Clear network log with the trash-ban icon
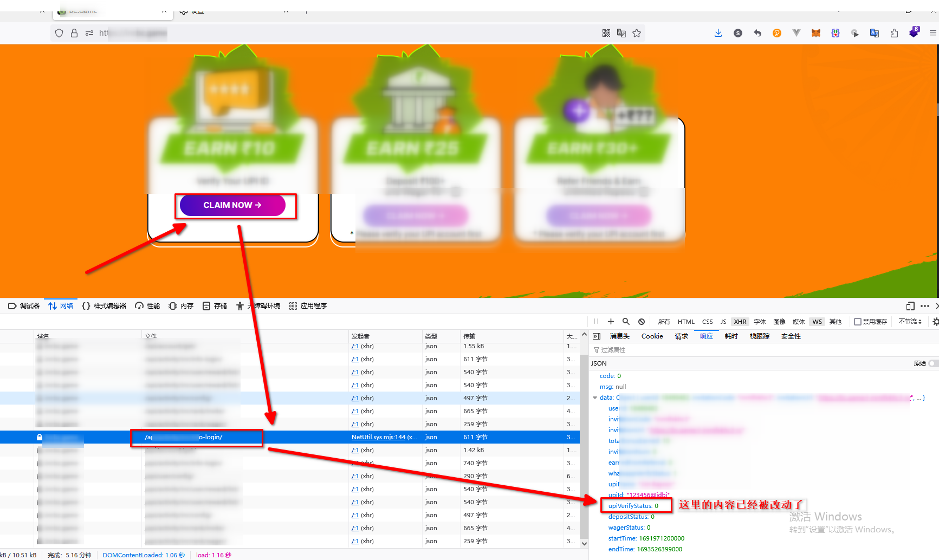Screen dimensions: 939x560 coord(642,321)
